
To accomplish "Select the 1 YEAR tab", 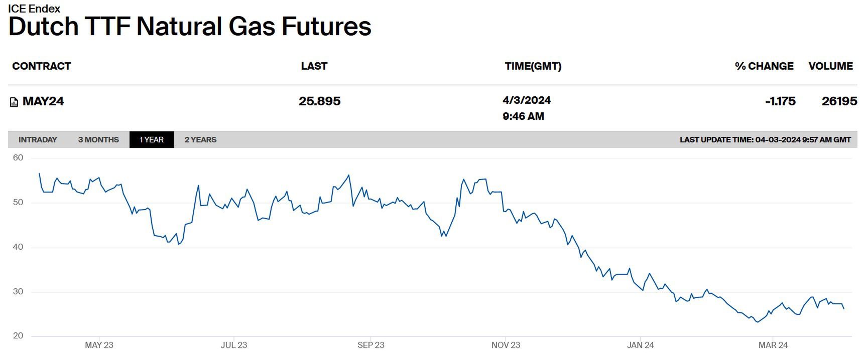I will 152,140.
